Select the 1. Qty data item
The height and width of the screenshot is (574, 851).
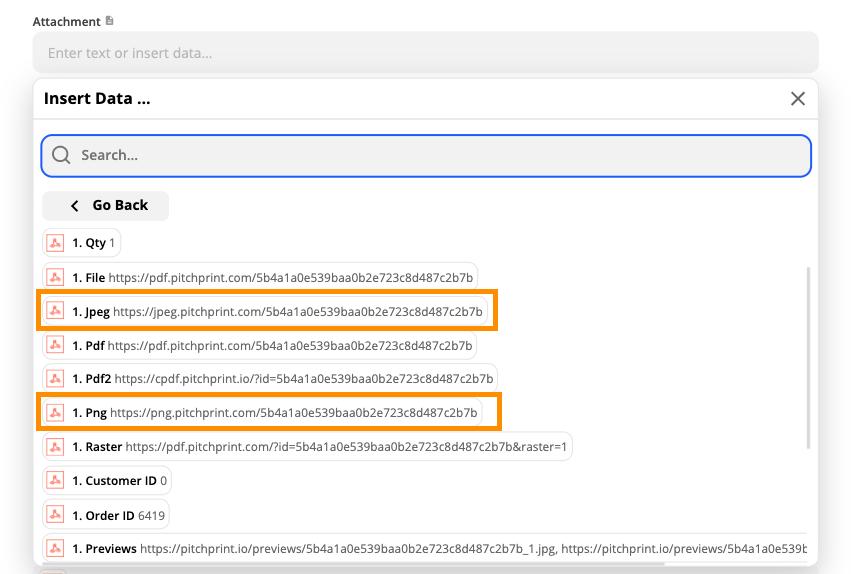click(x=81, y=243)
